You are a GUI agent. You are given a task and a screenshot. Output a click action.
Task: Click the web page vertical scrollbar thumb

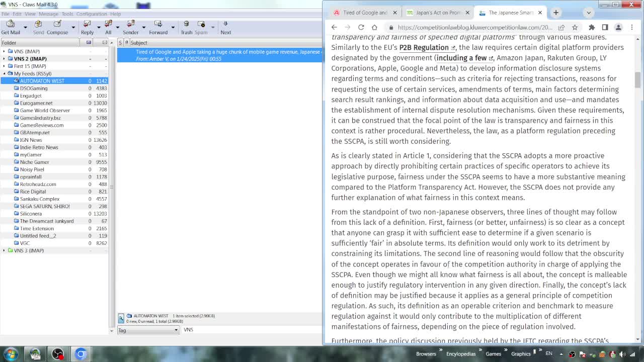point(637,80)
